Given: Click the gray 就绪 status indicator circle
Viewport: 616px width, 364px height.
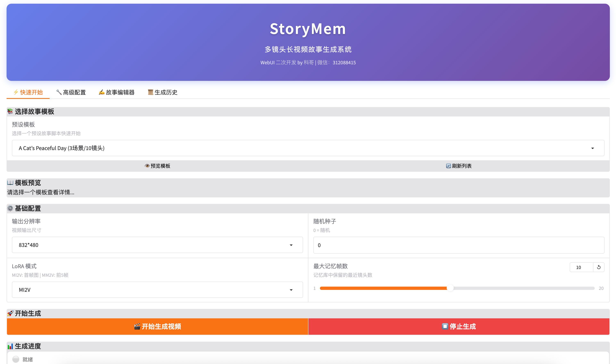Looking at the screenshot, I should (x=16, y=359).
